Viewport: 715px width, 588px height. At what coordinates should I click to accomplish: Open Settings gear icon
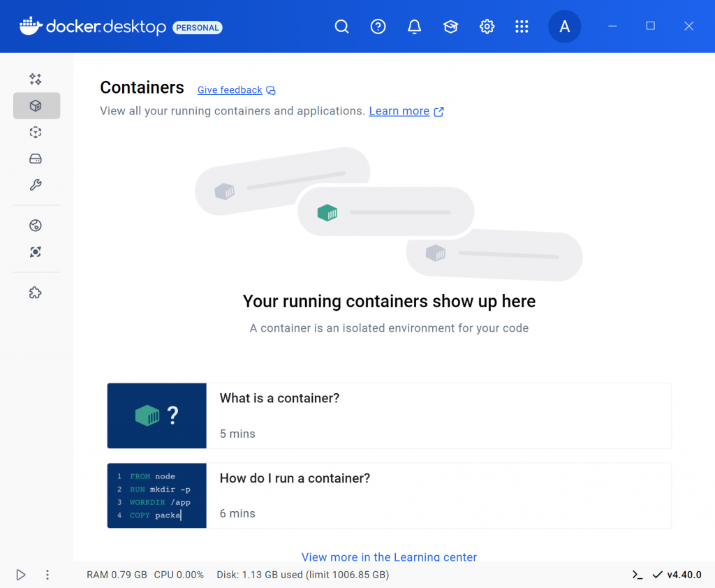[487, 27]
